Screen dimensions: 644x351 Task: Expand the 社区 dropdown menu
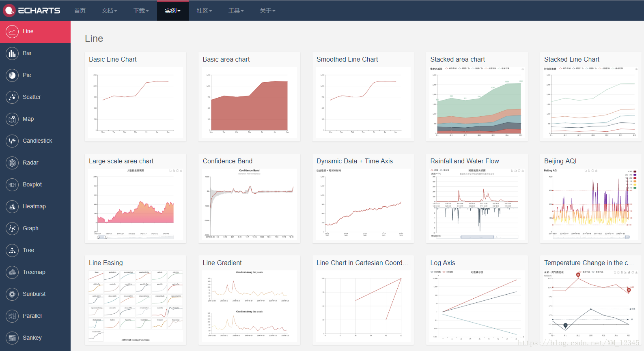point(205,11)
